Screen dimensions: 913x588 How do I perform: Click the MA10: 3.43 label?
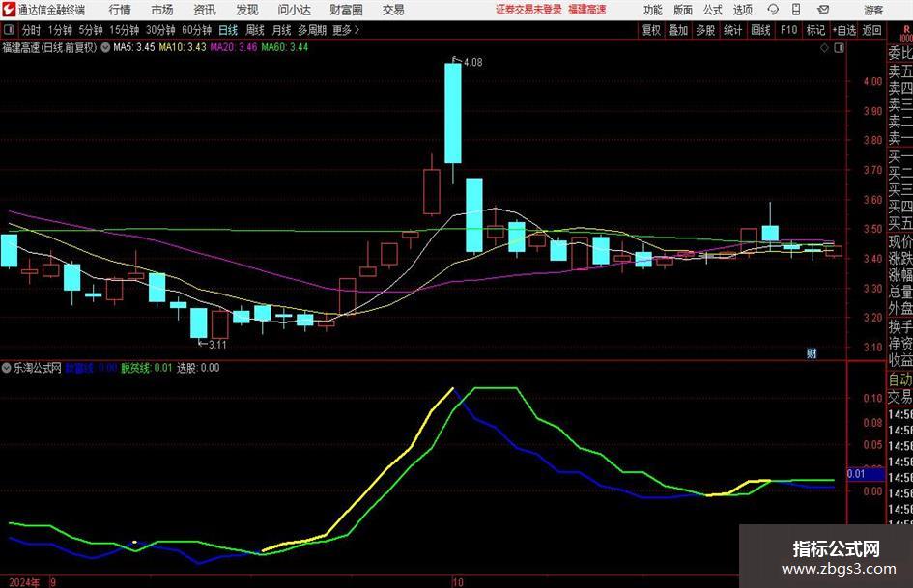183,47
